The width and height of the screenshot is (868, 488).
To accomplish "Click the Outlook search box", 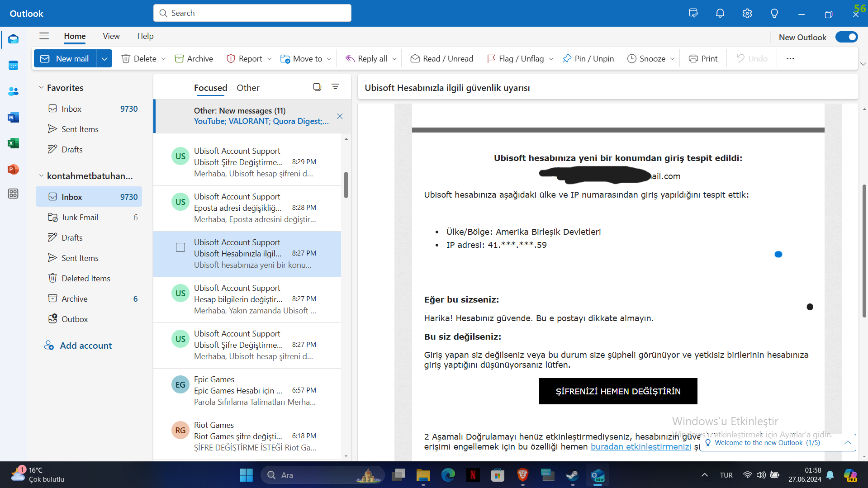I will [x=252, y=13].
